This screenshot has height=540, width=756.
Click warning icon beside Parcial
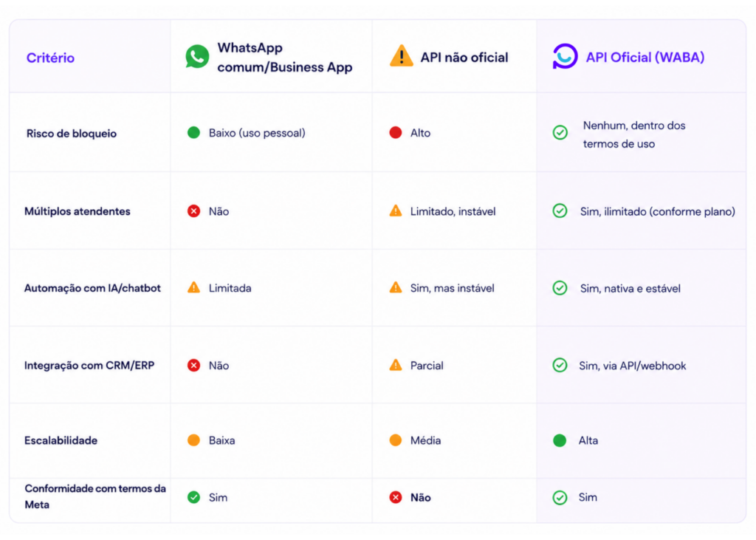coord(396,365)
